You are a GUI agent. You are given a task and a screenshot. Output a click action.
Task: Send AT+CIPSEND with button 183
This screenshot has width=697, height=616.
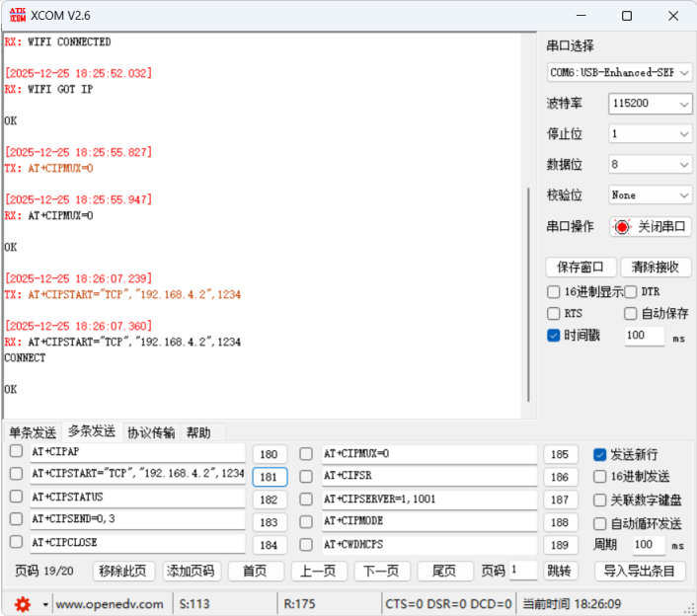pos(270,522)
